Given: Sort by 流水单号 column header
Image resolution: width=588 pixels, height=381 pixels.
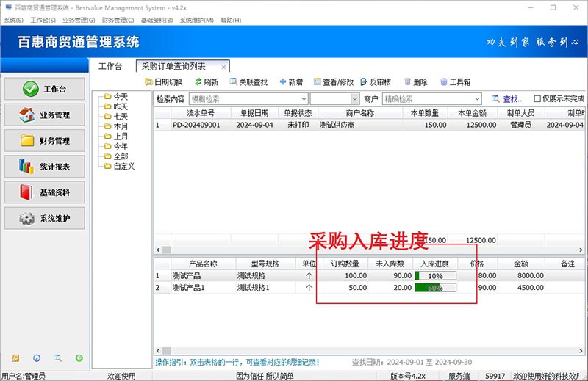Looking at the screenshot, I should pyautogui.click(x=201, y=113).
